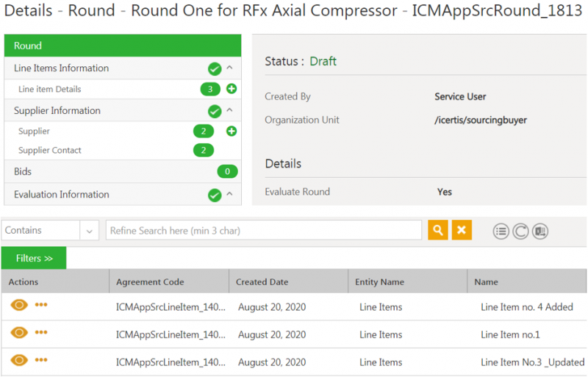
Task: Click Supplier Information green checkmark
Action: pos(215,112)
